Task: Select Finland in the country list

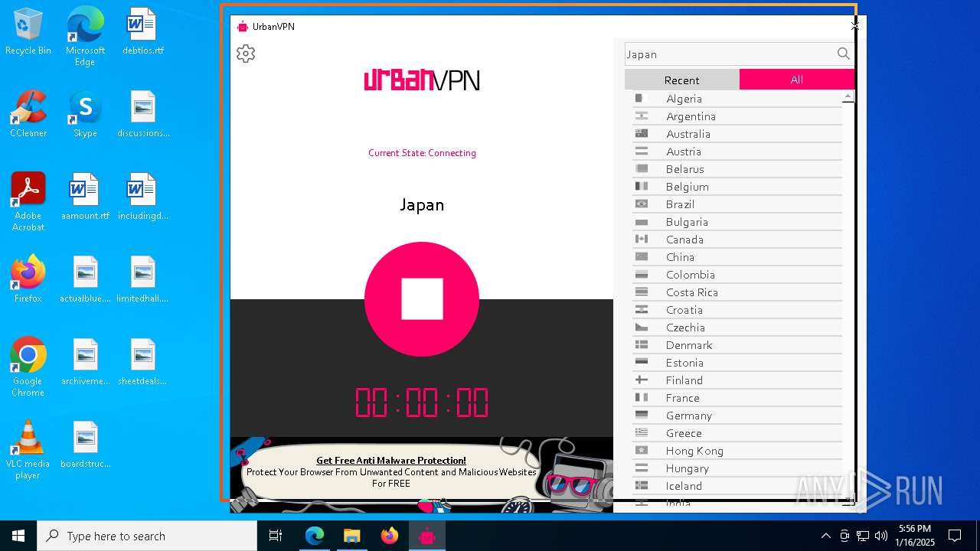Action: (x=737, y=380)
